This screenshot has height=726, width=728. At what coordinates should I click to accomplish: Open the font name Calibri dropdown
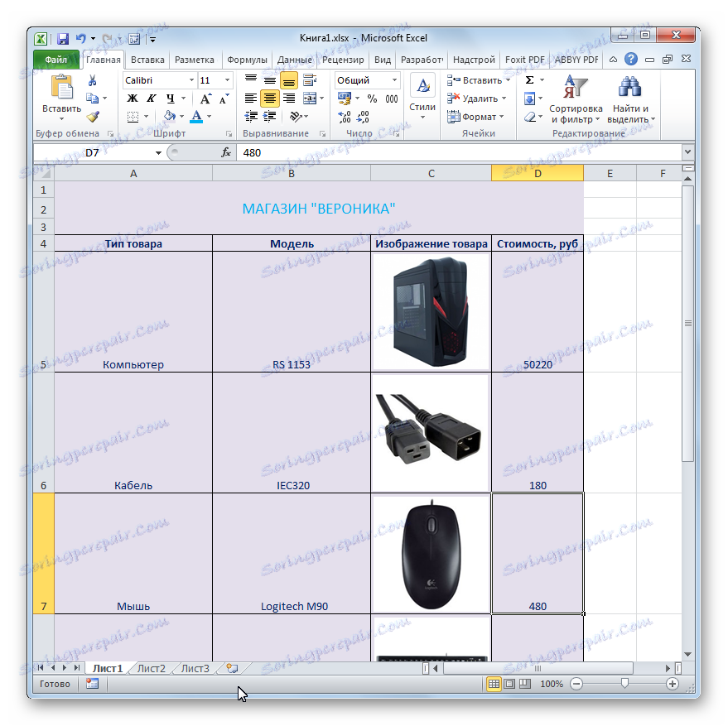pyautogui.click(x=191, y=80)
